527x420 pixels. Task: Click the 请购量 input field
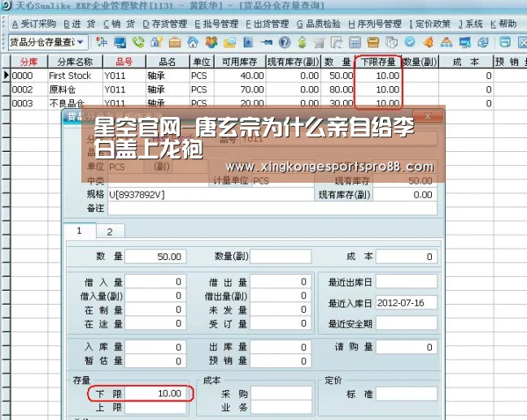pos(407,347)
